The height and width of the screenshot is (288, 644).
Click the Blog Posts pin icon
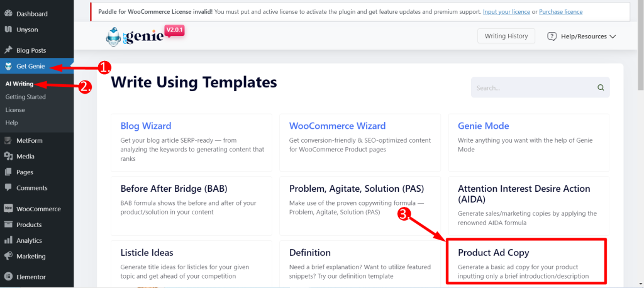point(8,50)
